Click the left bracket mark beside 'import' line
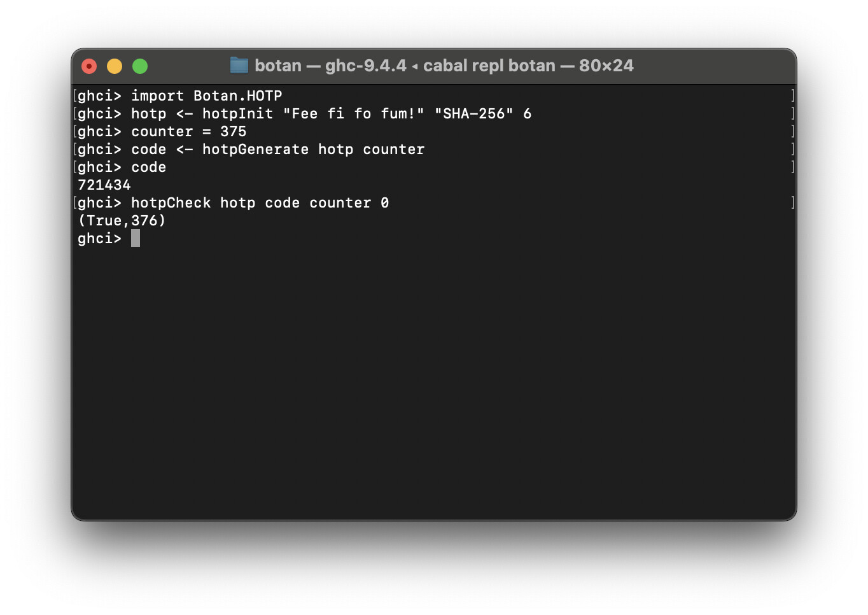The image size is (868, 615). (x=75, y=95)
